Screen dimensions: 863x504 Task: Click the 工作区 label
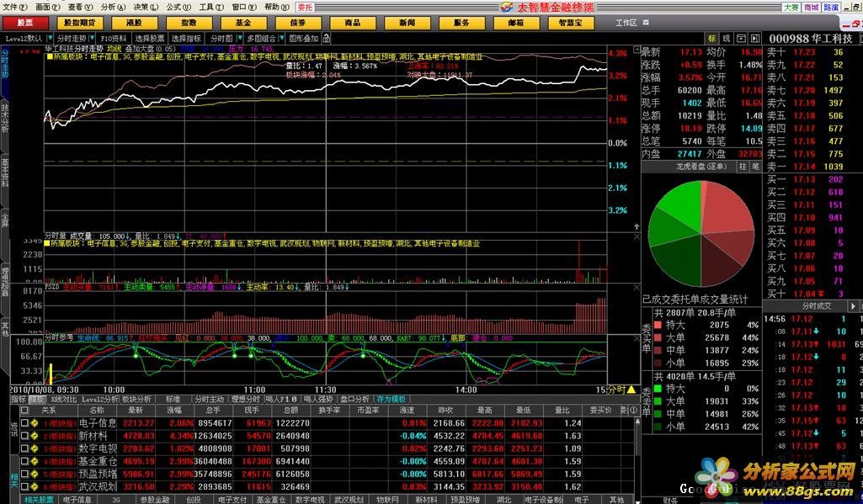626,23
